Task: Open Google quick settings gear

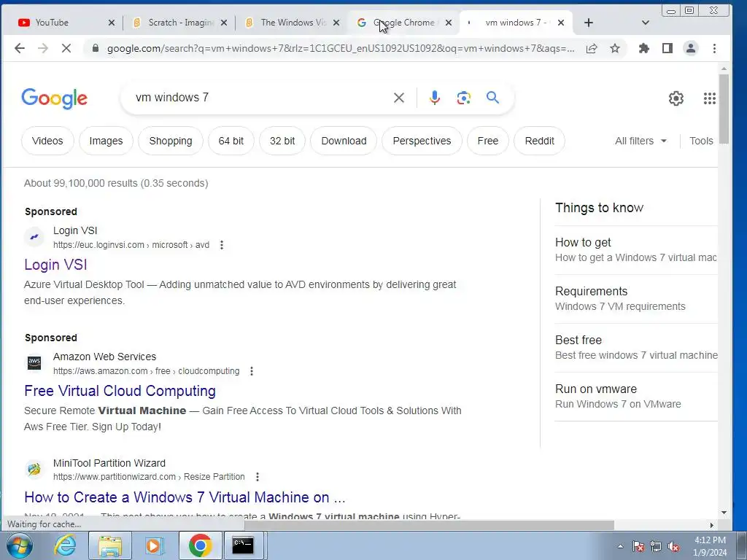Action: point(676,98)
